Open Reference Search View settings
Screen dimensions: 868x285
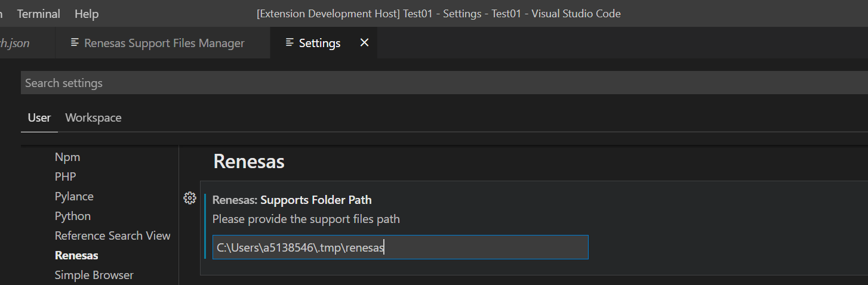pyautogui.click(x=112, y=236)
